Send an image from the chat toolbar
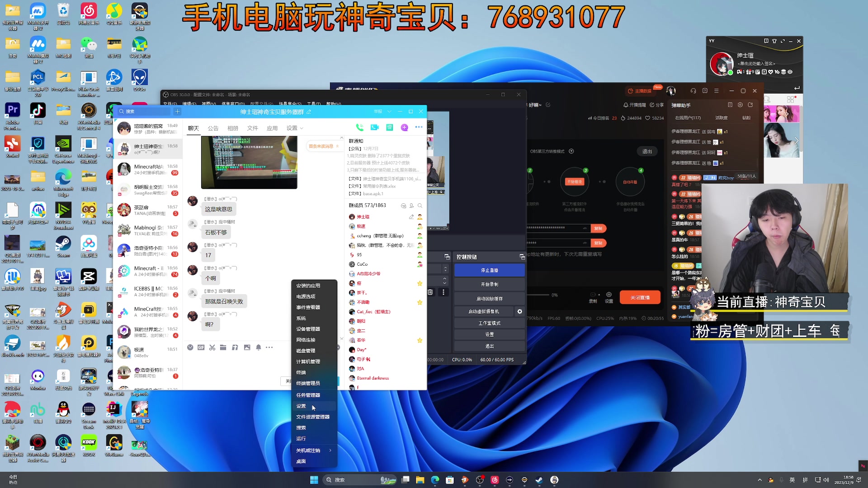Viewport: 868px width, 488px height. pos(247,347)
